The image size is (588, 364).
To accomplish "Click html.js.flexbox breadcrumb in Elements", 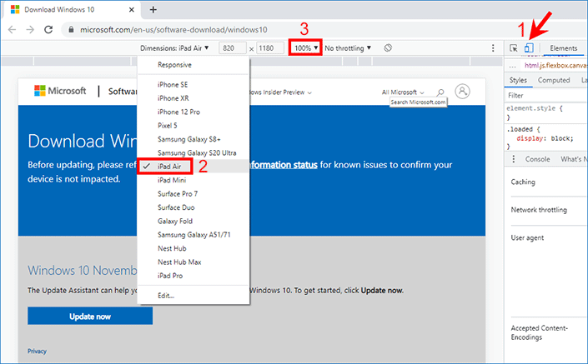I will click(x=555, y=66).
